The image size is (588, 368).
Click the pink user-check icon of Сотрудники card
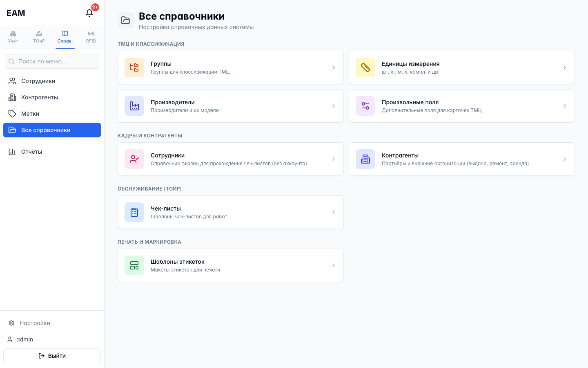point(134,159)
